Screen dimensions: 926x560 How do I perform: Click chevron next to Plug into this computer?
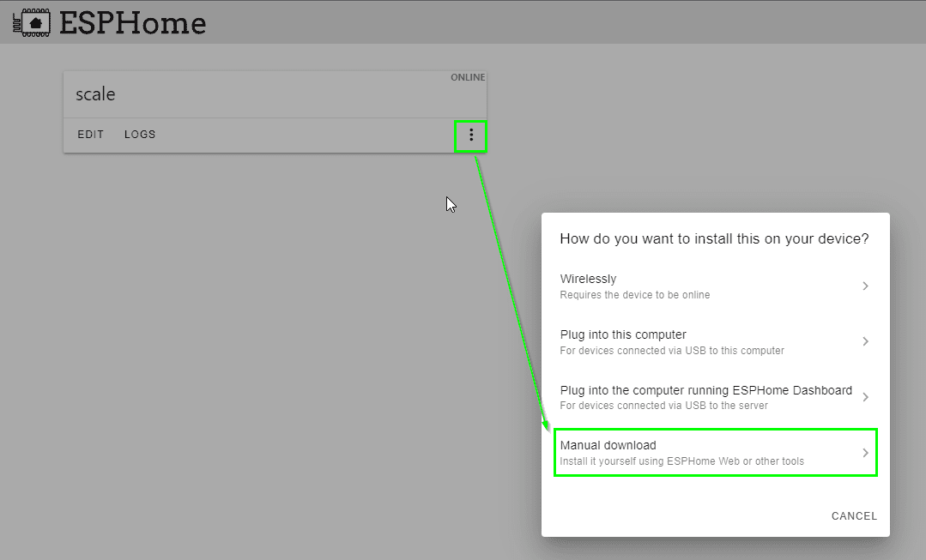(x=865, y=341)
